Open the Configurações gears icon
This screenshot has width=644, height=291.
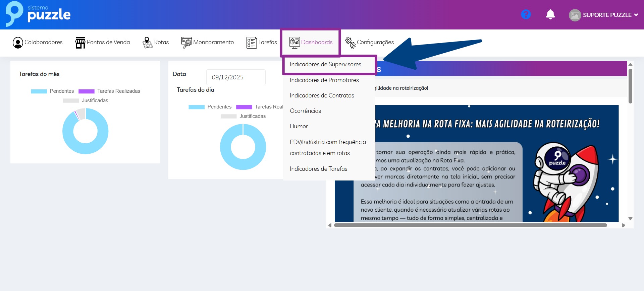(350, 43)
